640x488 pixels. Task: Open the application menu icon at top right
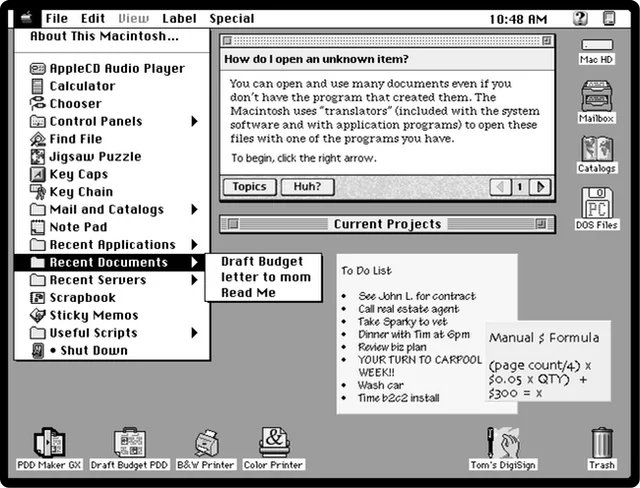point(609,18)
